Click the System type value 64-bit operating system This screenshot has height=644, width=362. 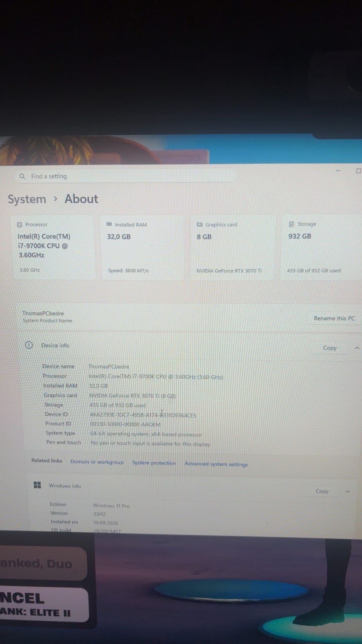(x=146, y=434)
